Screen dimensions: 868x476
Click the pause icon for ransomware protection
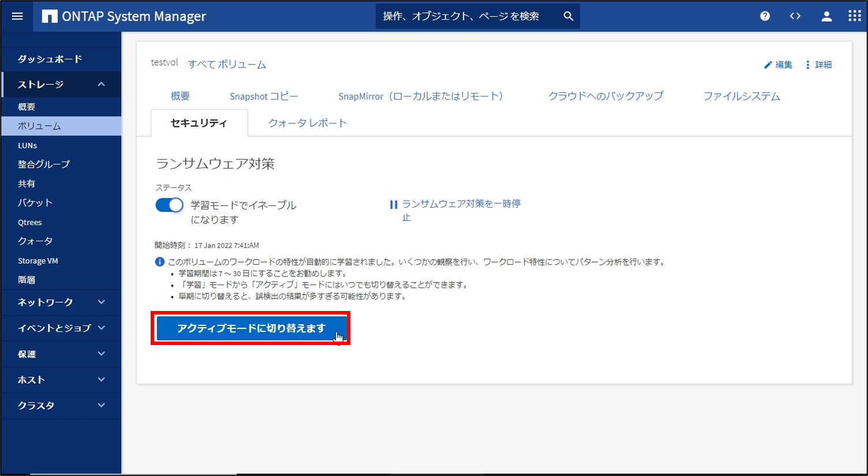click(x=394, y=204)
